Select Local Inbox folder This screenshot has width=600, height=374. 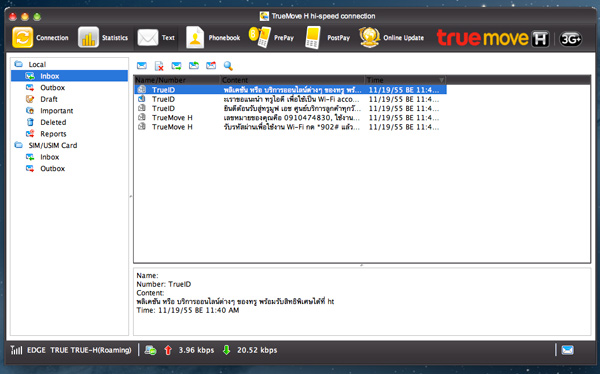(69, 76)
